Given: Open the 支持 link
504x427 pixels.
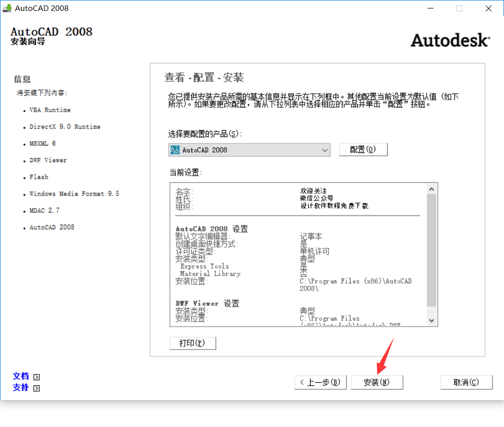Looking at the screenshot, I should 21,388.
